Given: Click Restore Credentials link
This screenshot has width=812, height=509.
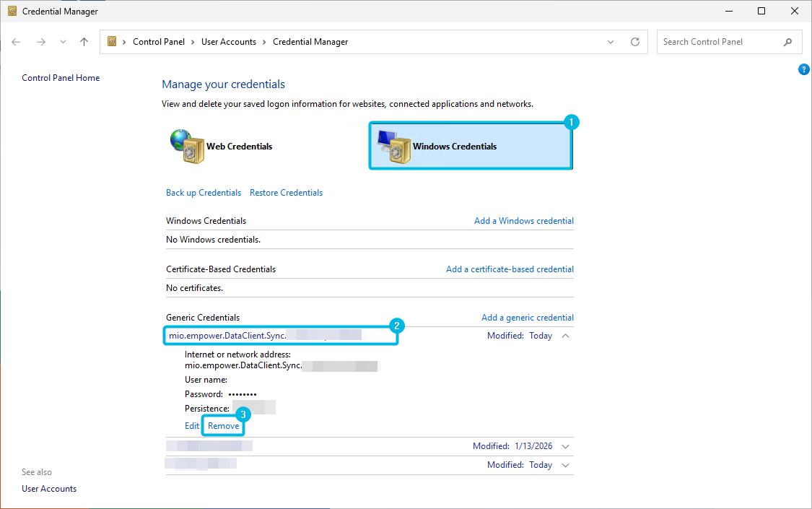Looking at the screenshot, I should pos(286,193).
